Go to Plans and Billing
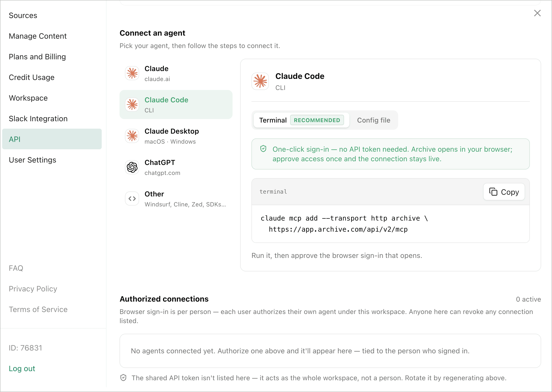 [52, 57]
